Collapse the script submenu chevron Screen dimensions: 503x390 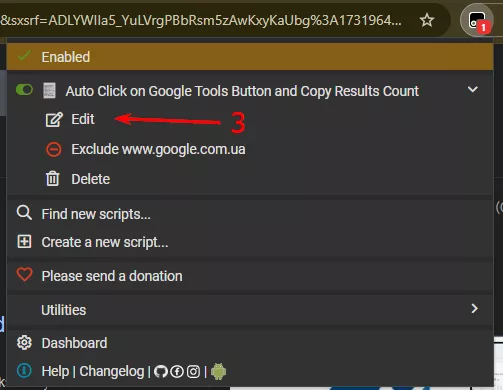click(473, 89)
